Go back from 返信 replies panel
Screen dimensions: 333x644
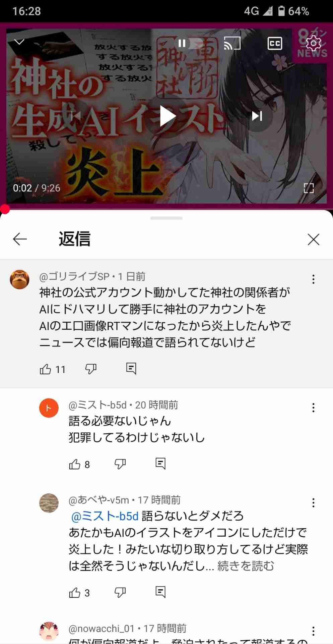click(x=20, y=239)
